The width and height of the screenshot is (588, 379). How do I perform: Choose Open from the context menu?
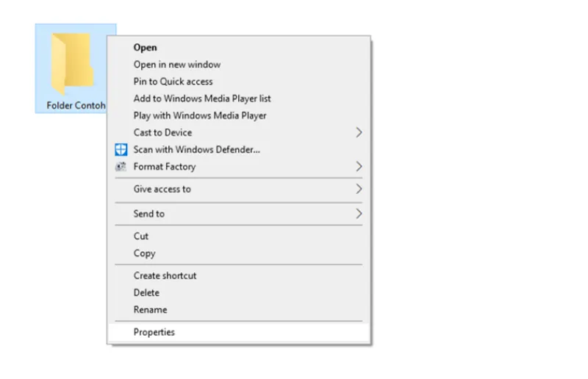[x=238, y=48]
